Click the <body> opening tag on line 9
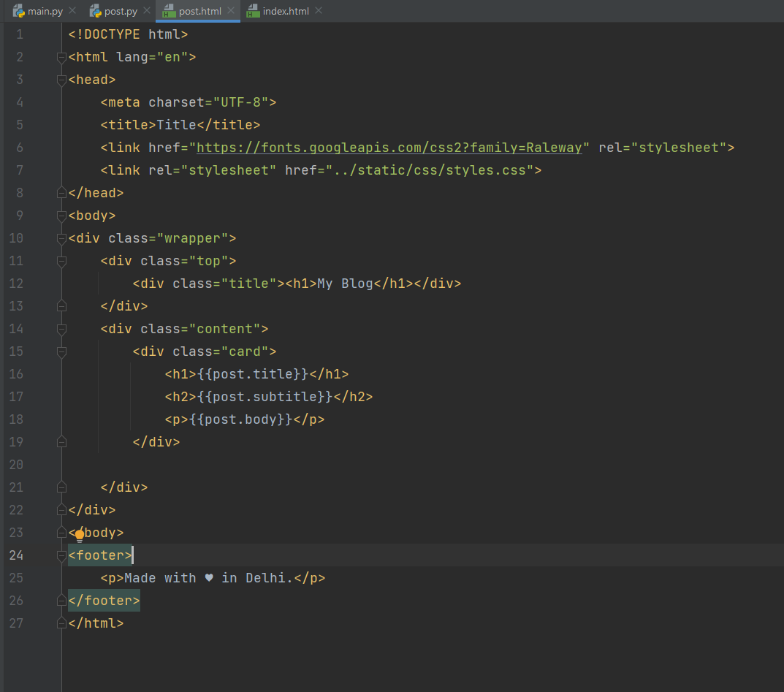Screen dimensions: 784x692 [x=92, y=216]
